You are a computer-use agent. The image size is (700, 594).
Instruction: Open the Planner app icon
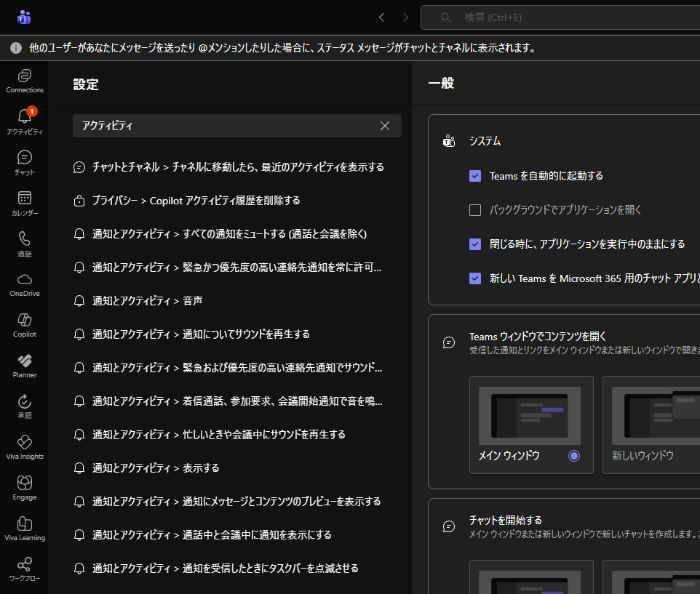coord(25,365)
